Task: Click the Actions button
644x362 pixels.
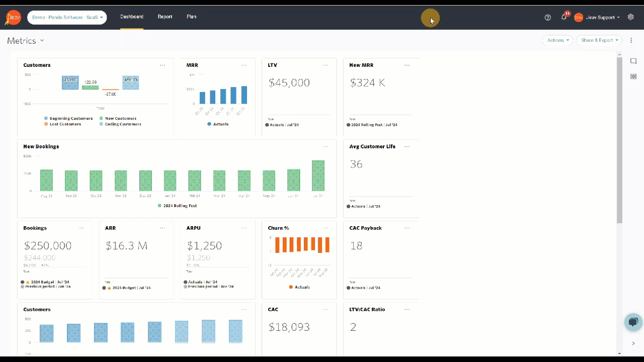Action: [x=557, y=40]
